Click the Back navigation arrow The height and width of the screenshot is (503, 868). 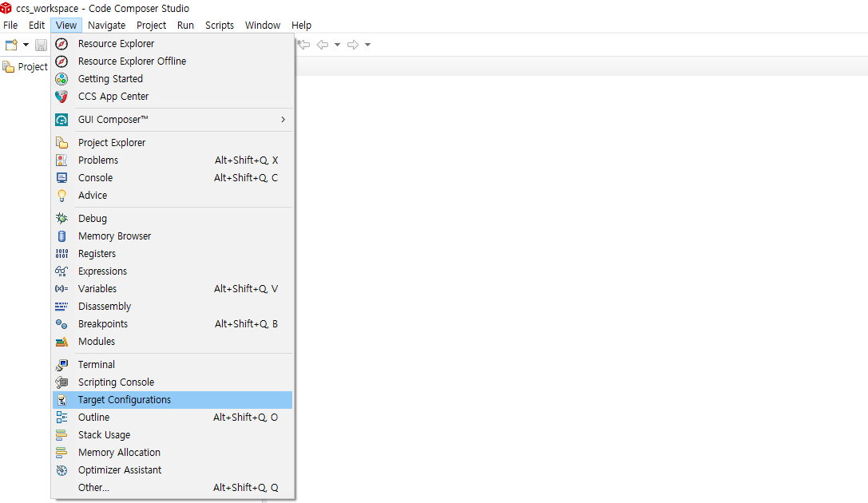322,45
